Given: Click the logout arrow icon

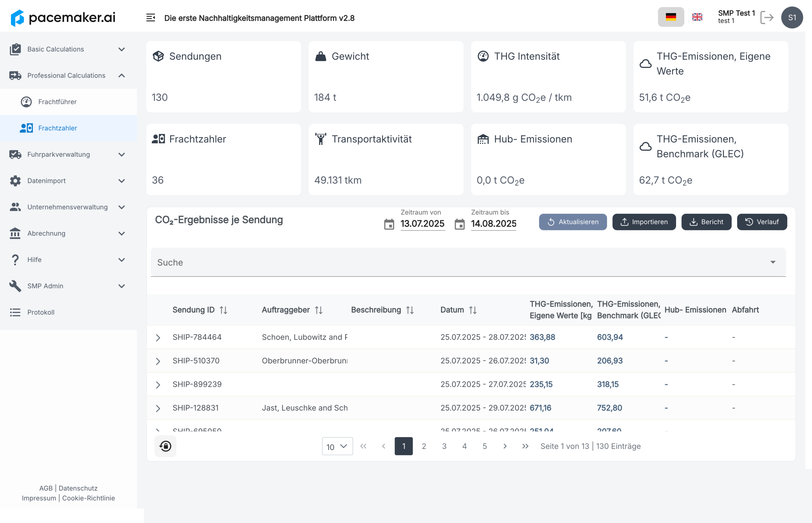Looking at the screenshot, I should (766, 17).
